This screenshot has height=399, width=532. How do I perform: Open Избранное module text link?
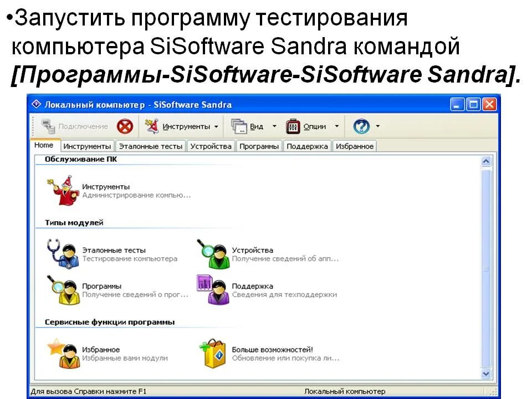pos(101,350)
